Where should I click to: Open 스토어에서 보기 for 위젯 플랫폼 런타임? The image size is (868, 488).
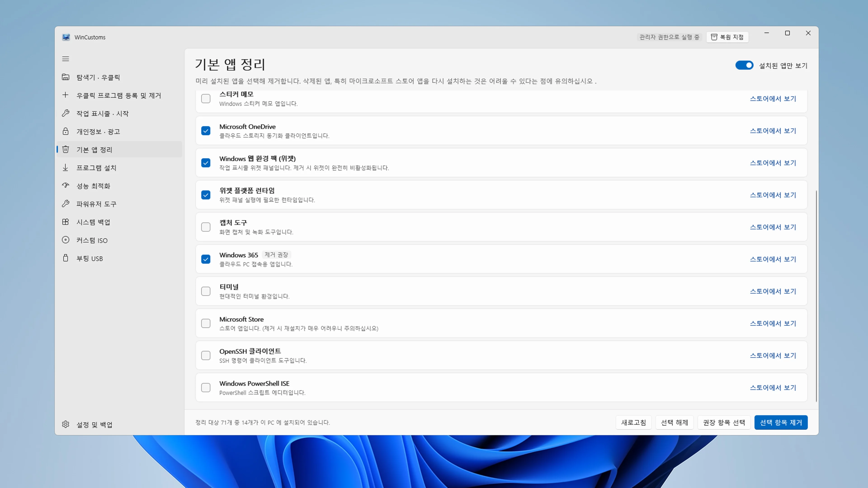pyautogui.click(x=773, y=195)
